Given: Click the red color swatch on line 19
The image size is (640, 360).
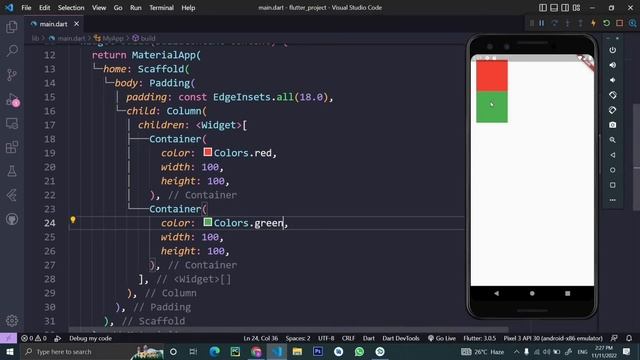Looking at the screenshot, I should 208,152.
